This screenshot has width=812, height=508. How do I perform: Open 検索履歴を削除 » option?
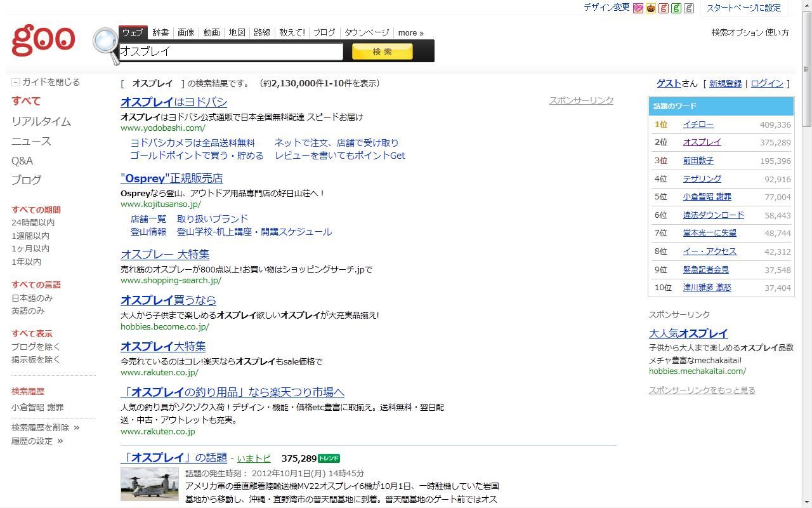coord(46,427)
